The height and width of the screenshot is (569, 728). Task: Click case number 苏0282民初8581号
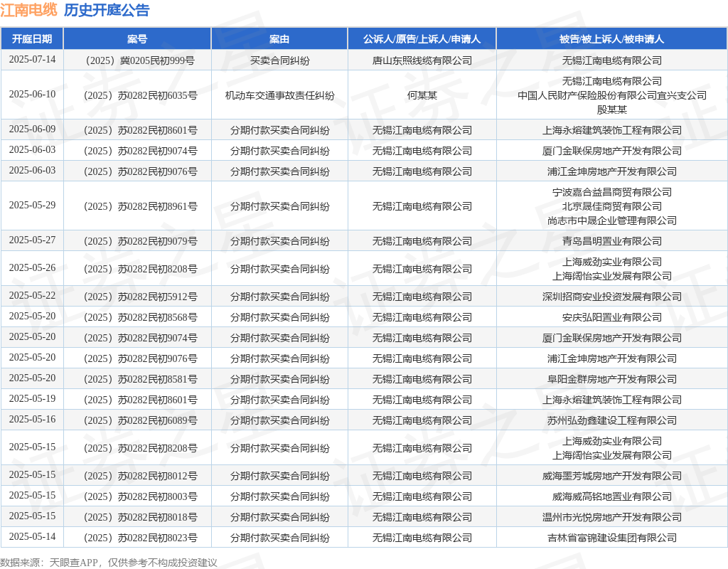pos(140,379)
